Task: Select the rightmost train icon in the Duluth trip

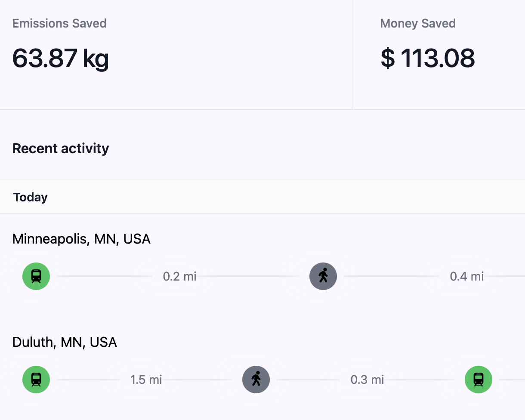Action: [x=479, y=380]
